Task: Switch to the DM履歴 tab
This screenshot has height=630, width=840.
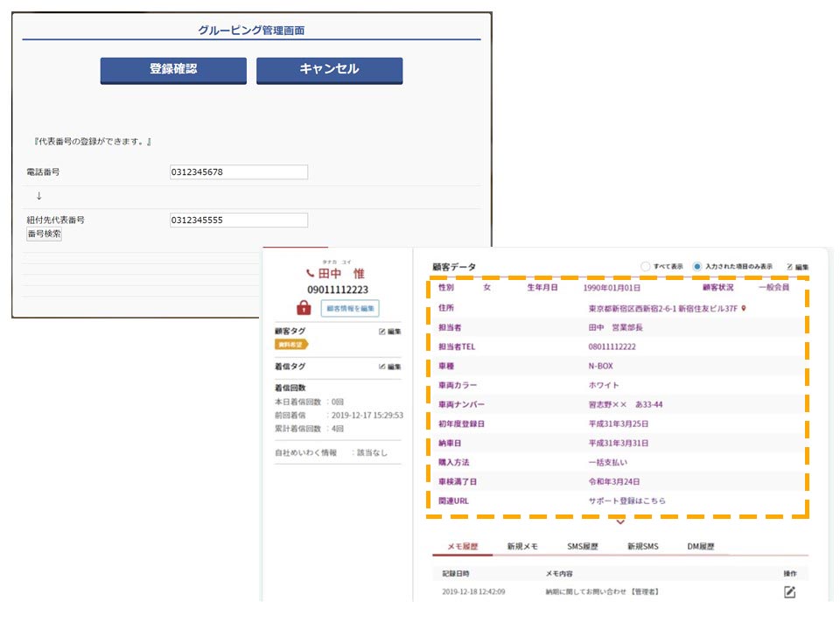Action: click(x=701, y=546)
